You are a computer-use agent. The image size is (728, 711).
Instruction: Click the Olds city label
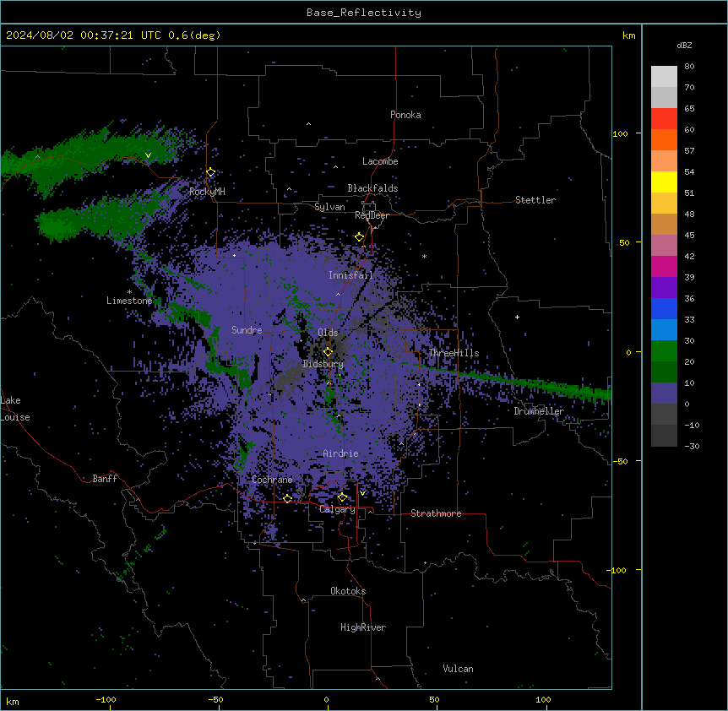[x=328, y=333]
